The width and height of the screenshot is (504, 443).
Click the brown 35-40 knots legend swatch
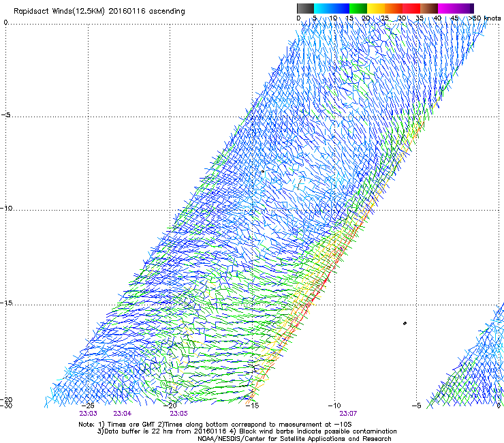(429, 8)
